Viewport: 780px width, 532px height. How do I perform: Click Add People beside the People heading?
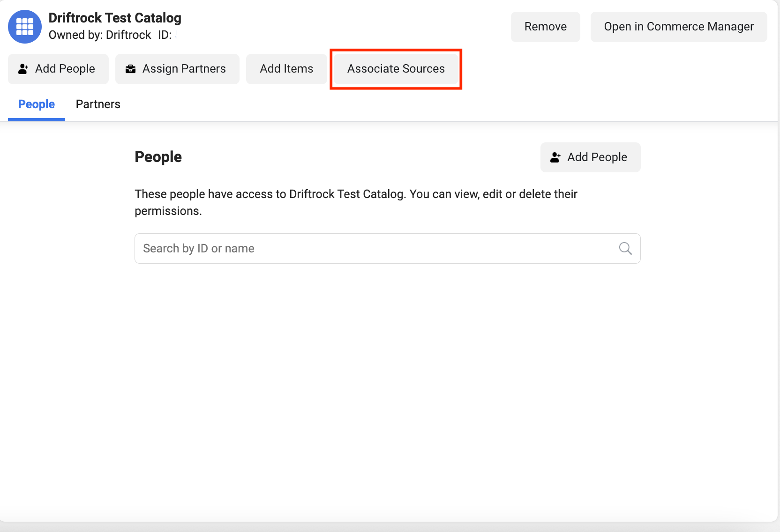591,157
